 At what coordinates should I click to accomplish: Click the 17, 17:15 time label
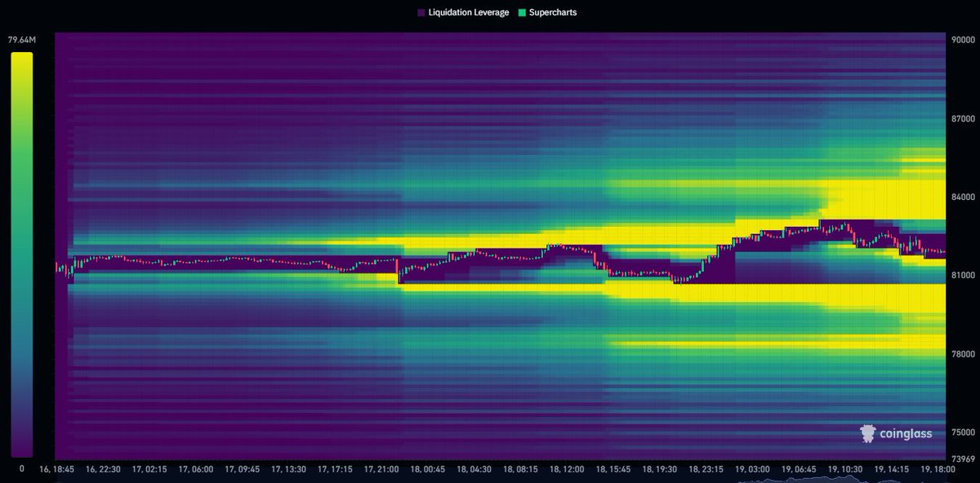point(336,469)
